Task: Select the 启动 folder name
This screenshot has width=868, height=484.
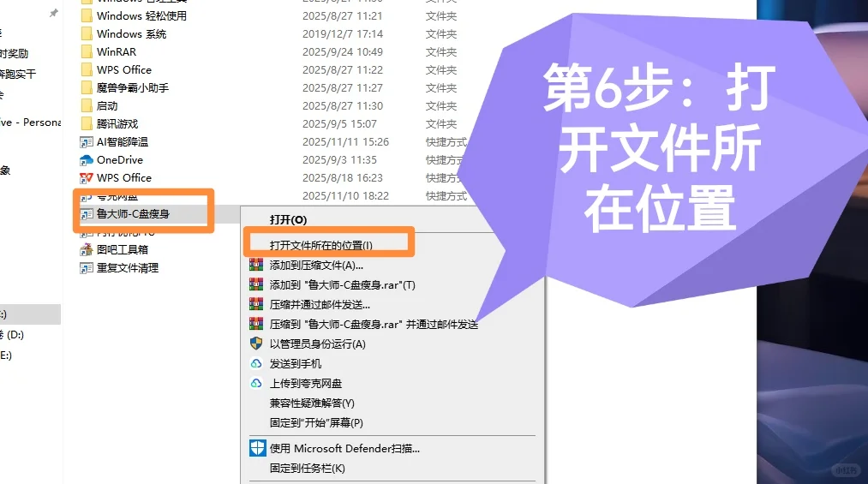Action: click(107, 105)
